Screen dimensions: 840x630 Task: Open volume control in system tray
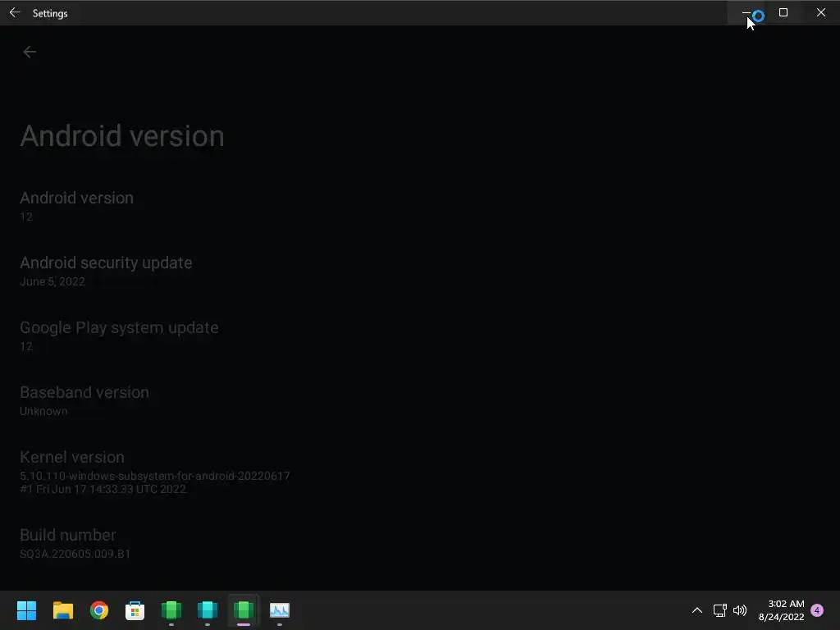740,610
